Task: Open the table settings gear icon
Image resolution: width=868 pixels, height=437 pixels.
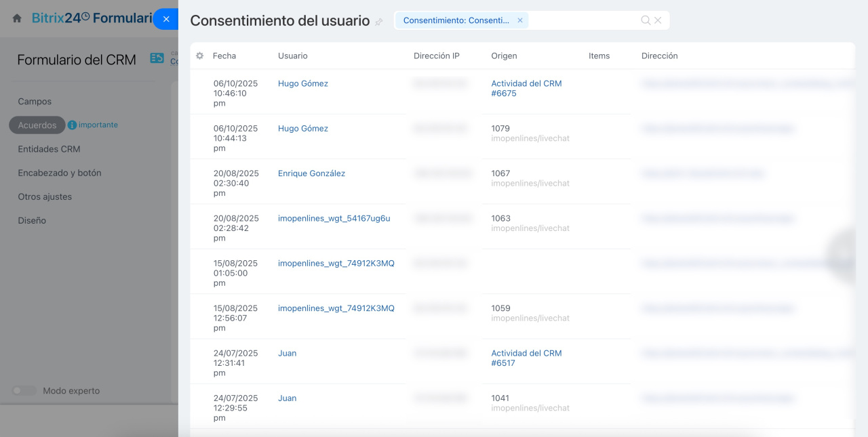Action: (199, 56)
